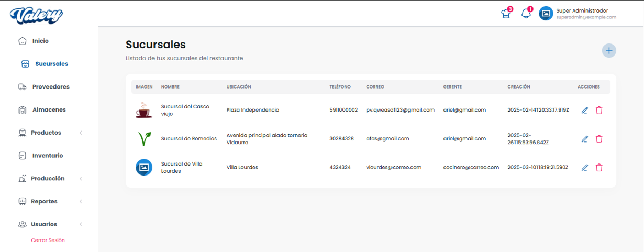644x252 pixels.
Task: Click the Proveedores truck icon
Action: [22, 87]
